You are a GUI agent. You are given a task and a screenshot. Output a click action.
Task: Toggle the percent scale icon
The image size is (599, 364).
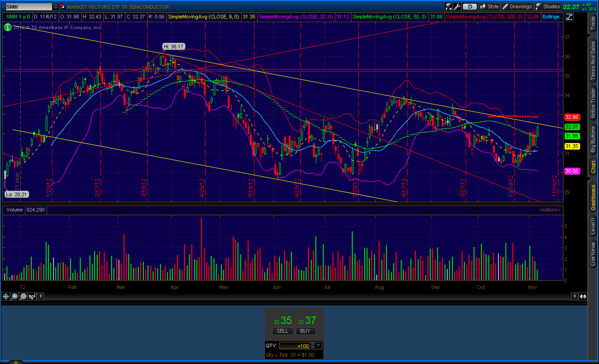tap(32, 296)
